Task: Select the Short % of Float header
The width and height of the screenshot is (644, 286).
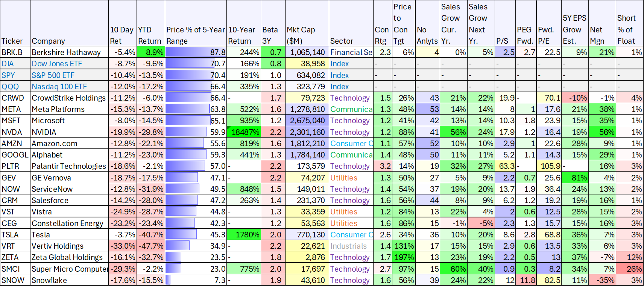Action: [630, 23]
